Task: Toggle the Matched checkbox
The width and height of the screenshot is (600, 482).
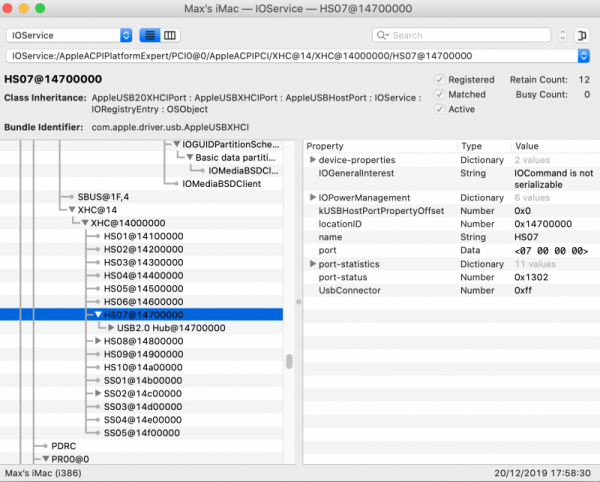Action: (x=440, y=94)
